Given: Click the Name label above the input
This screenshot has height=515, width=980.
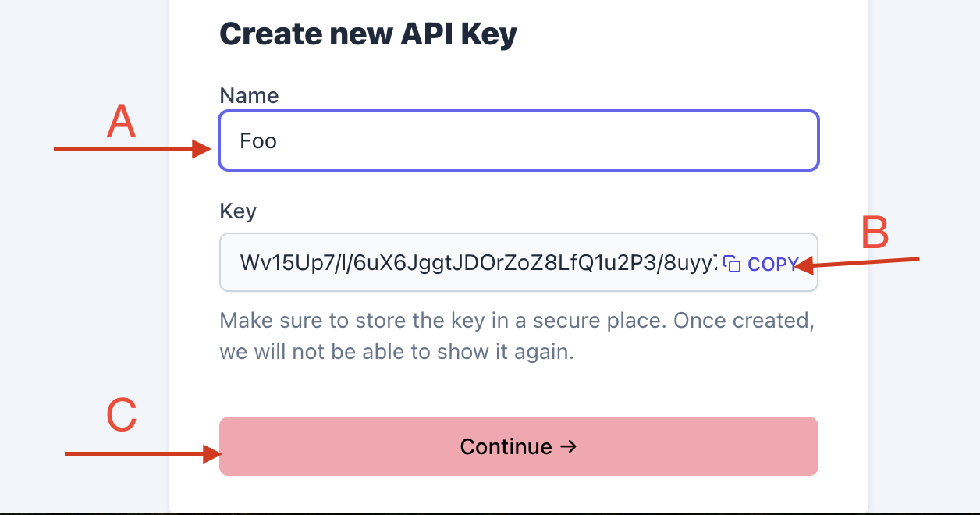Looking at the screenshot, I should point(248,95).
